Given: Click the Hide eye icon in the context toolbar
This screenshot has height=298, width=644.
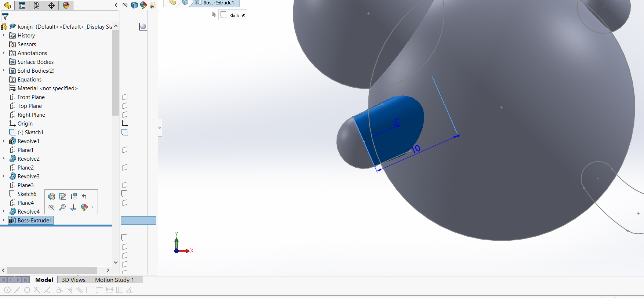Looking at the screenshot, I should point(51,207).
